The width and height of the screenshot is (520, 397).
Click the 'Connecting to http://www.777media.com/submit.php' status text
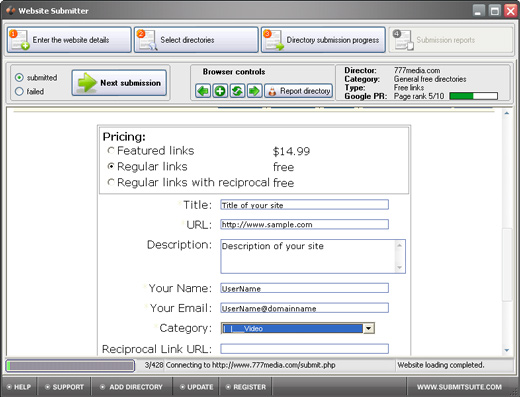pos(250,365)
